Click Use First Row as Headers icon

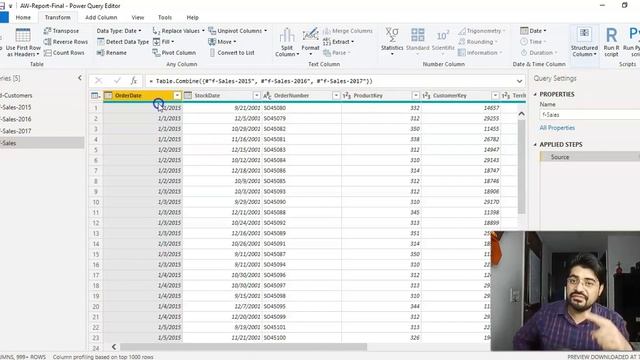tap(23, 35)
